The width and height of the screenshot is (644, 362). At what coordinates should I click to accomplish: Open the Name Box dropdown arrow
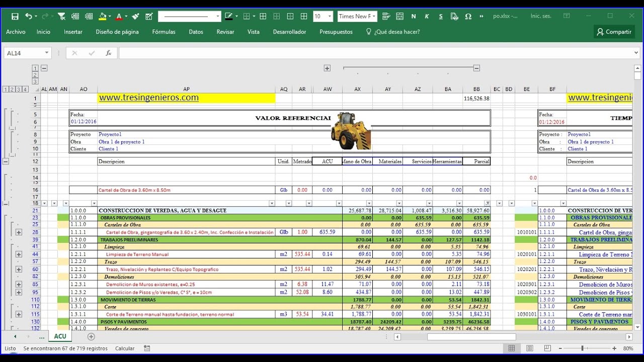tap(47, 53)
